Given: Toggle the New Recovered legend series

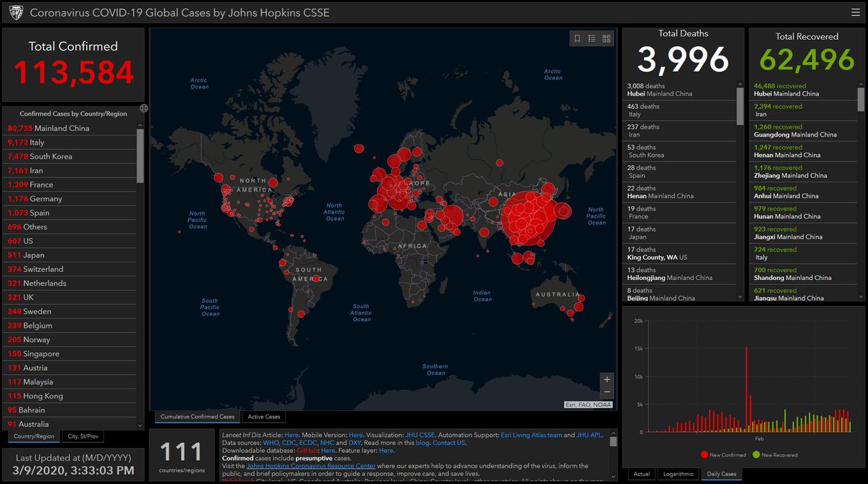Looking at the screenshot, I should click(775, 455).
